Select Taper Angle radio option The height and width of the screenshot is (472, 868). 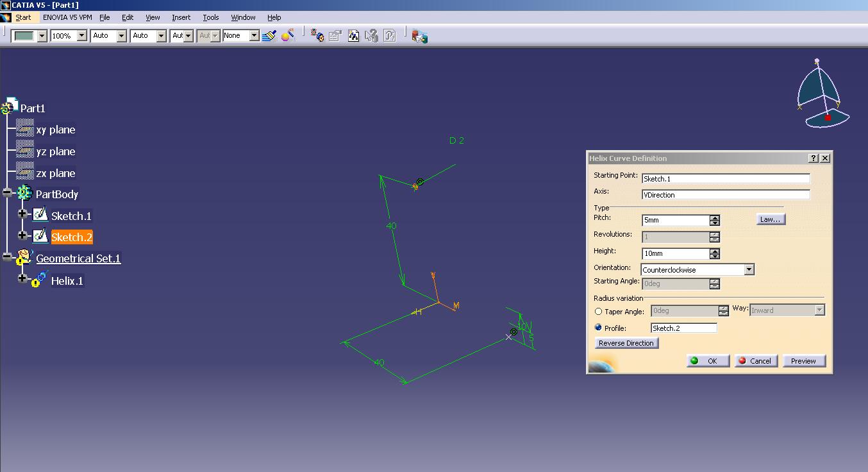599,312
